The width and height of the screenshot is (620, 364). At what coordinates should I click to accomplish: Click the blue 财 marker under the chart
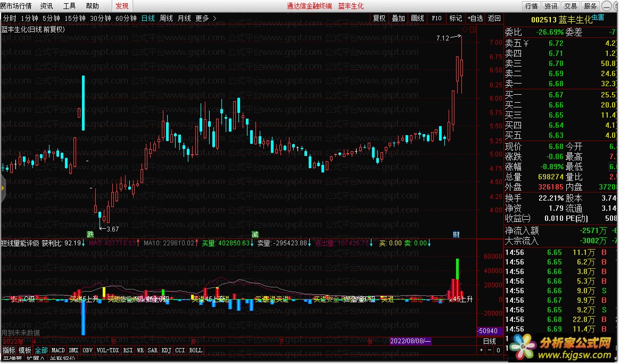click(x=456, y=235)
